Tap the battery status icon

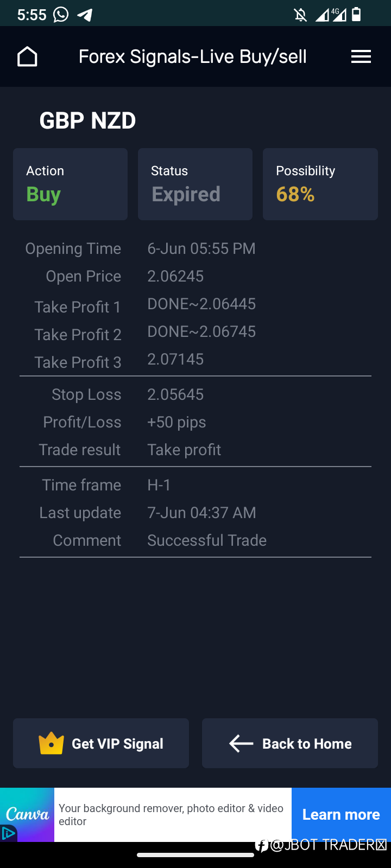(x=356, y=14)
